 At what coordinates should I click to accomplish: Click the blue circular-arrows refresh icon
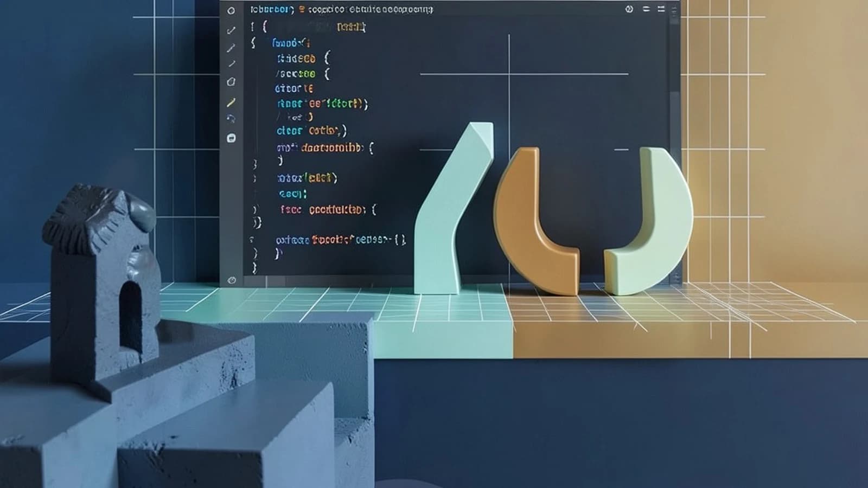coord(231,119)
